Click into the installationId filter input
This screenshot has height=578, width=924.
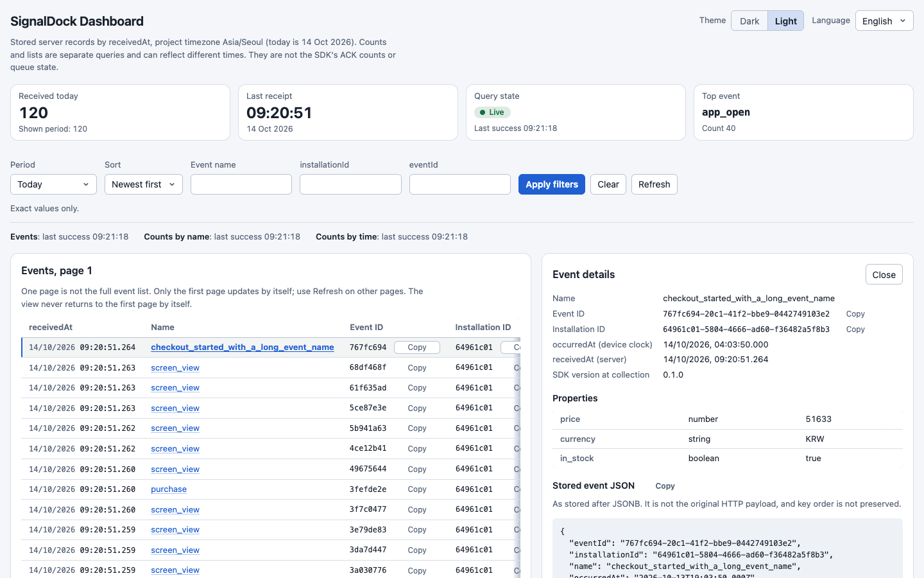pos(350,184)
